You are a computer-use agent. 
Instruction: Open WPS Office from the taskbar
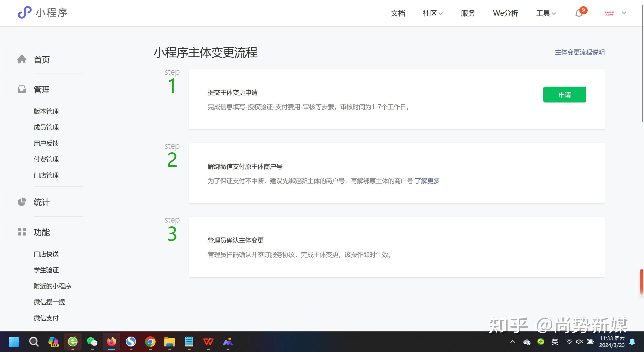click(208, 342)
